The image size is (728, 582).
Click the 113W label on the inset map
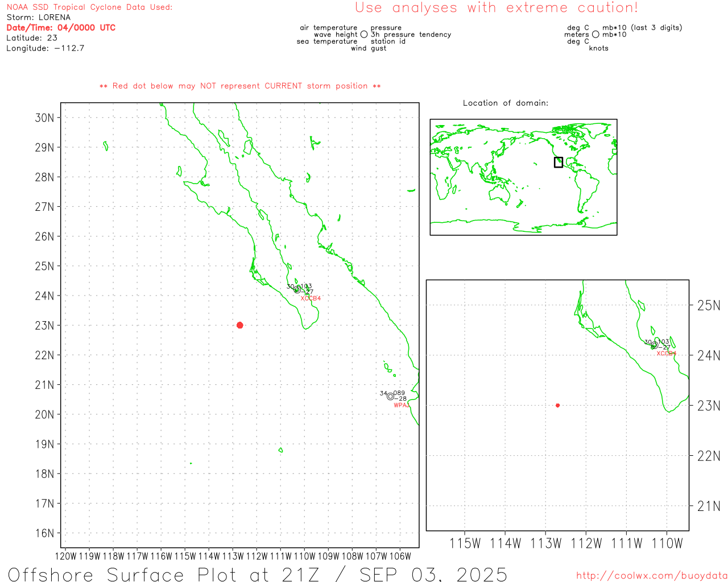[545, 544]
